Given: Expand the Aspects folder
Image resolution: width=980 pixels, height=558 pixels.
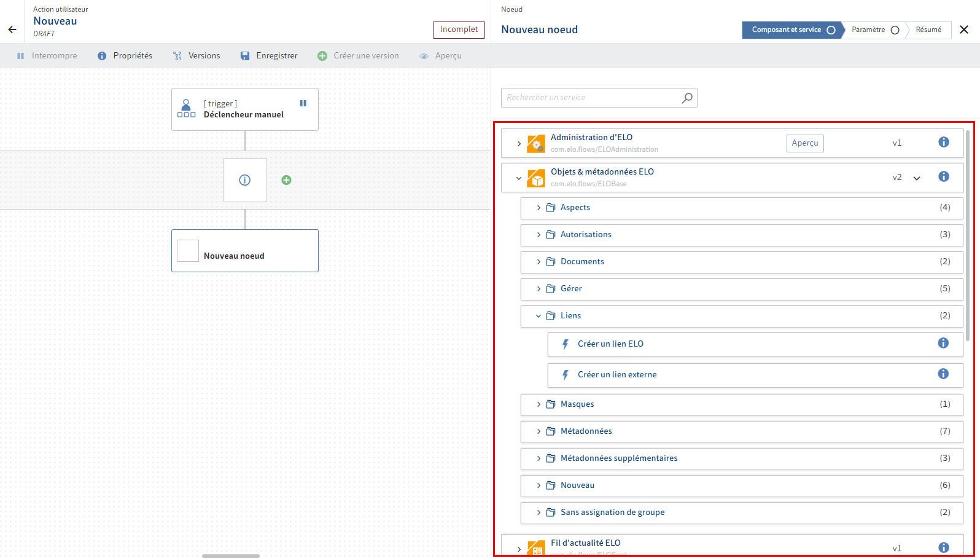Looking at the screenshot, I should point(539,208).
